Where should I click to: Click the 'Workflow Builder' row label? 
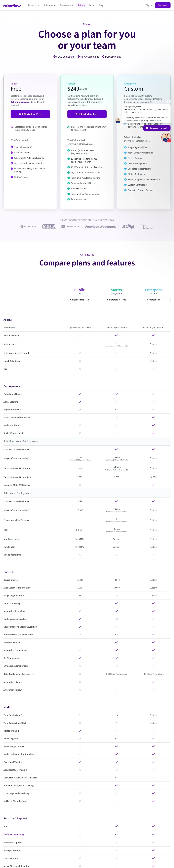tap(12, 336)
